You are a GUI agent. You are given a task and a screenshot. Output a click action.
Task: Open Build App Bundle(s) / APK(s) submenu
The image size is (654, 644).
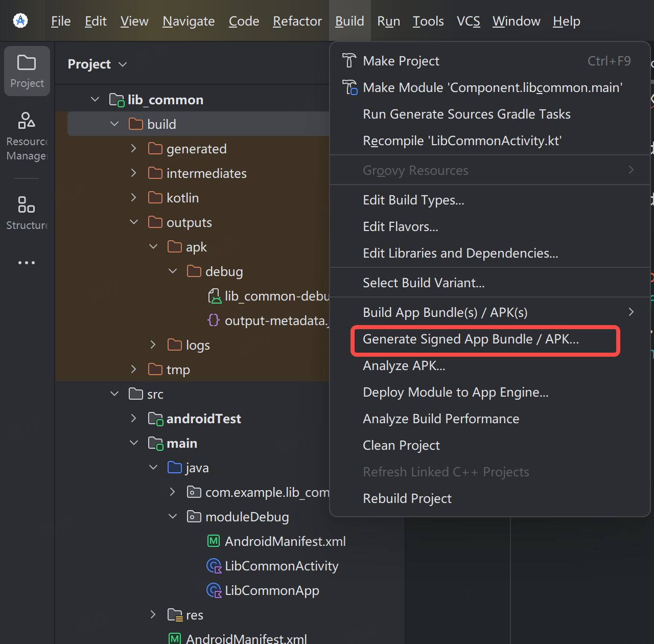tap(490, 312)
